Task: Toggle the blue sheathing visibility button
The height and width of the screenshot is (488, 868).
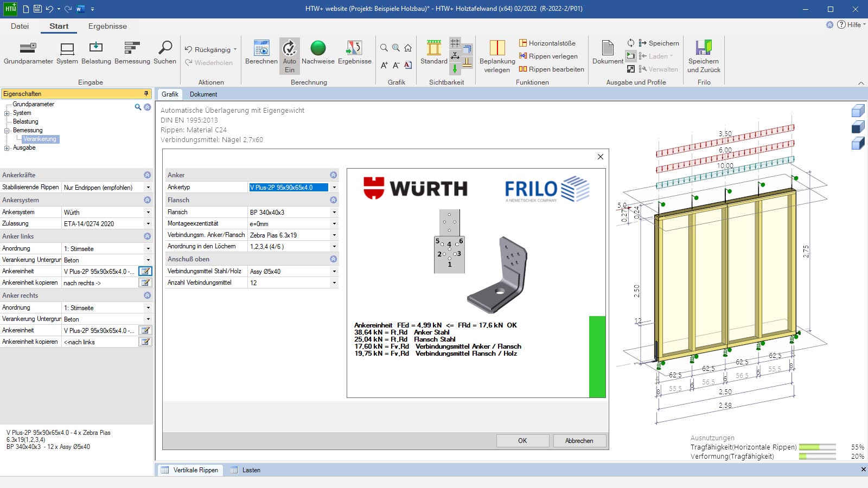Action: pos(467,49)
